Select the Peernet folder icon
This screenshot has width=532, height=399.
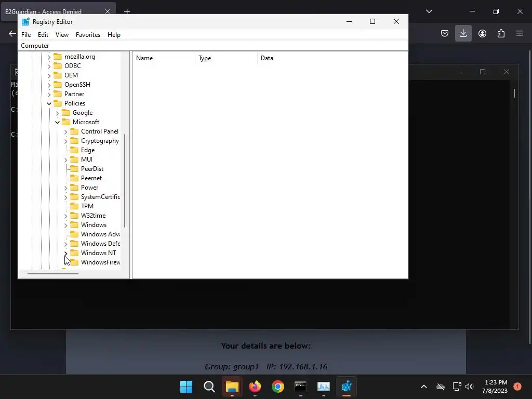(74, 178)
